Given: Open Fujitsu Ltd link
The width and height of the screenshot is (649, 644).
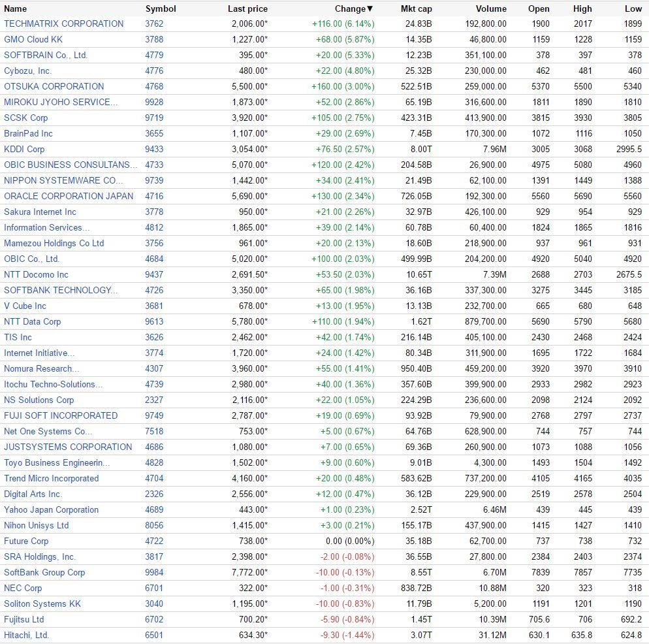Looking at the screenshot, I should point(24,620).
